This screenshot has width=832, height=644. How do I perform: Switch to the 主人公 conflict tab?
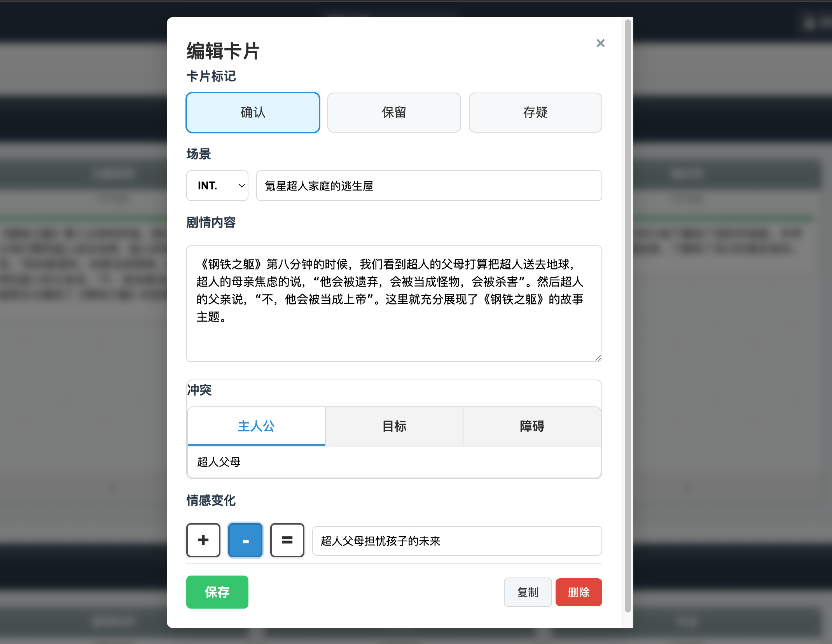256,426
